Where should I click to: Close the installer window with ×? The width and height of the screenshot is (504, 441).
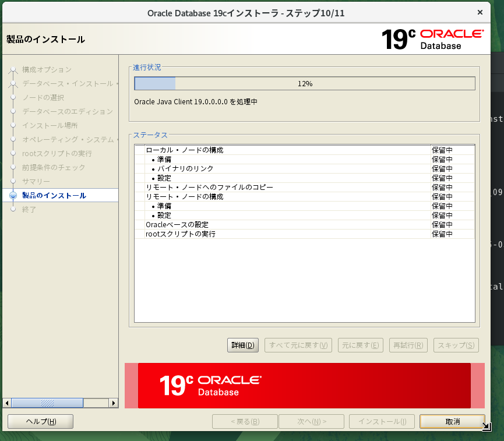click(x=480, y=13)
